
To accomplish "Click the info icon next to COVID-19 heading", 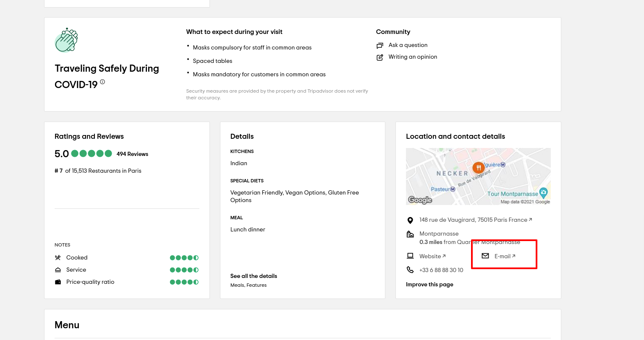I will tap(102, 82).
